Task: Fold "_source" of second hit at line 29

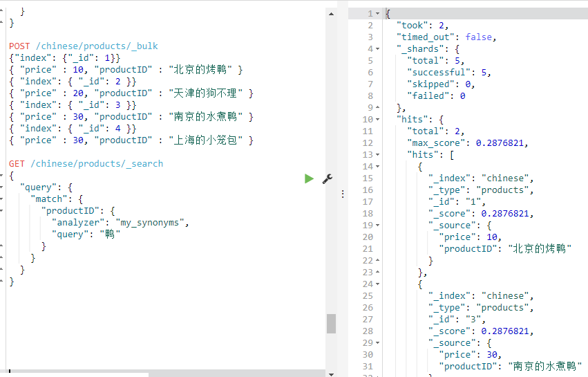Action: [378, 343]
